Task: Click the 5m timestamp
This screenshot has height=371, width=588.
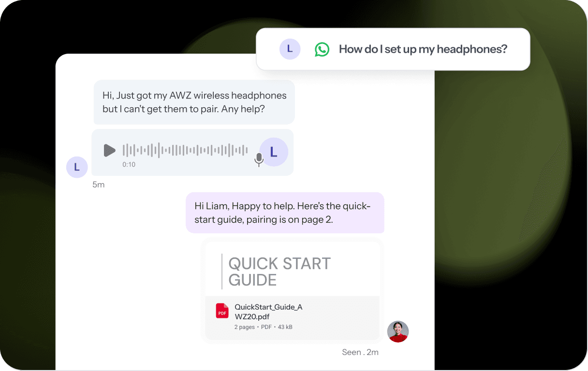Action: click(x=99, y=185)
